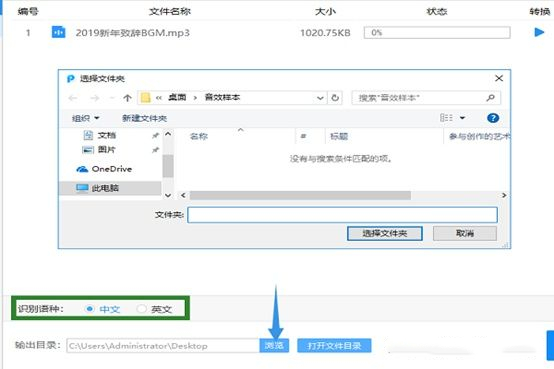
Task: Click the 文件名称 column header
Action: point(170,12)
